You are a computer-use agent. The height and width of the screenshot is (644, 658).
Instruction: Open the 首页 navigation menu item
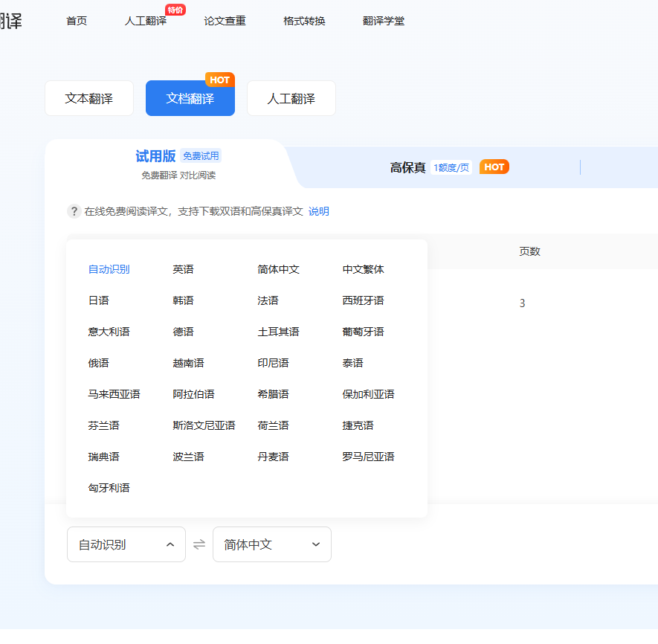77,21
